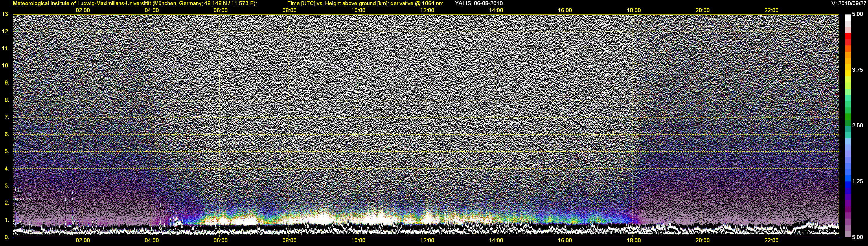Select the 9. height axis label
Screen dimensions: 868x246
click(x=7, y=82)
